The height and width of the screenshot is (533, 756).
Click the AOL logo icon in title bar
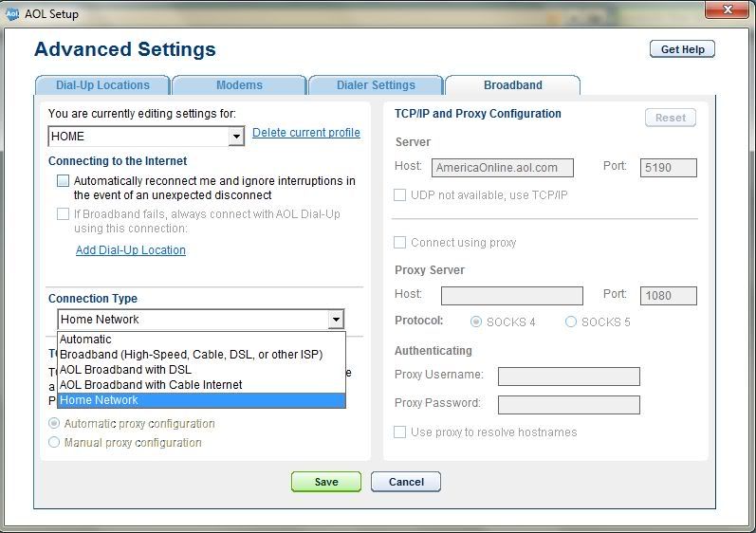pyautogui.click(x=12, y=14)
